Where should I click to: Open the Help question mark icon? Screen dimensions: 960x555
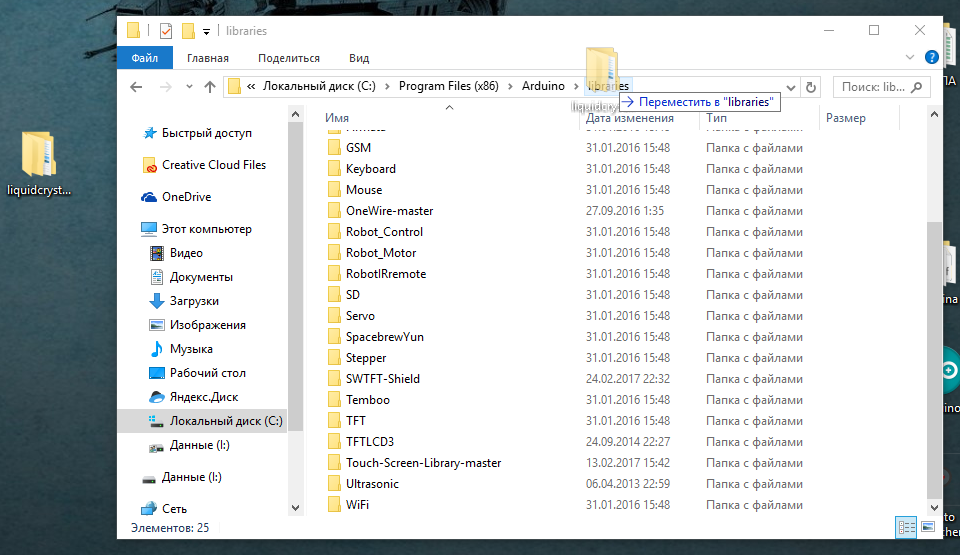(931, 57)
